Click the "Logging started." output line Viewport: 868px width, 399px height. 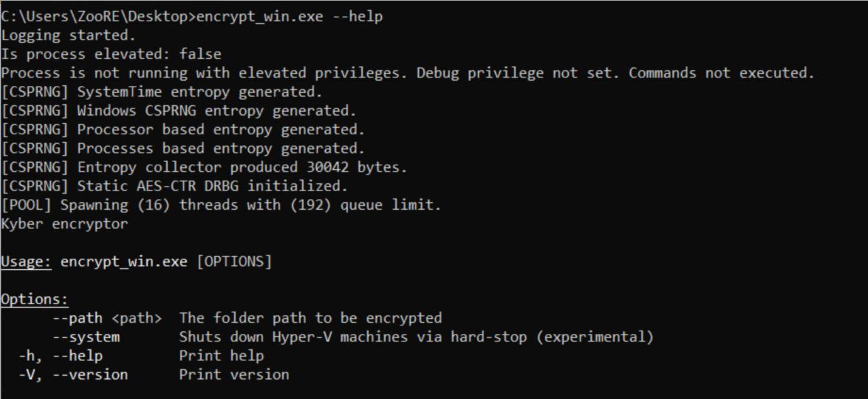click(69, 36)
